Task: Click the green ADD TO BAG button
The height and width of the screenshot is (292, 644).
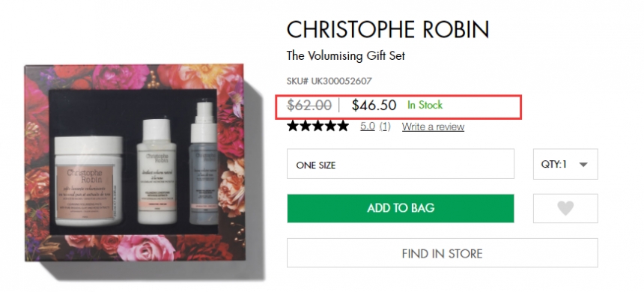Action: point(401,208)
